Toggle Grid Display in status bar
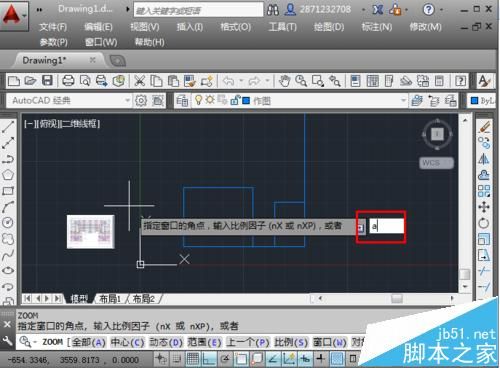Viewport: 500px width, 368px height. click(193, 359)
